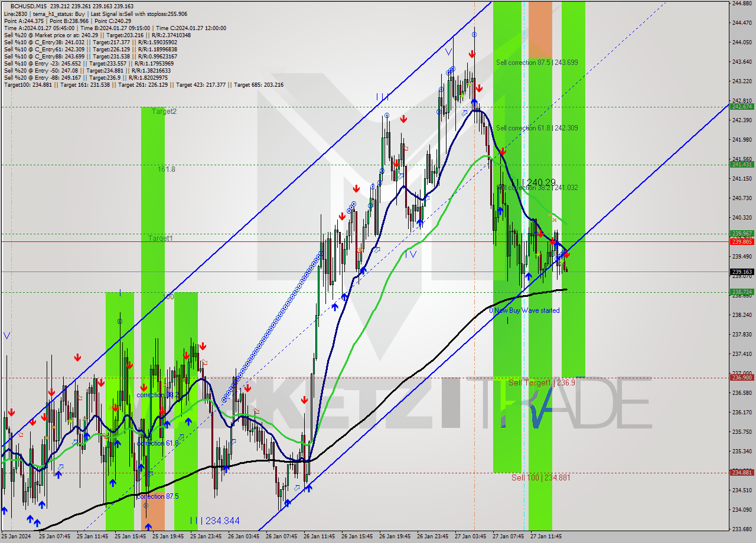Select the blue 'correction 61.8' label
The width and height of the screenshot is (756, 543).
(x=158, y=443)
